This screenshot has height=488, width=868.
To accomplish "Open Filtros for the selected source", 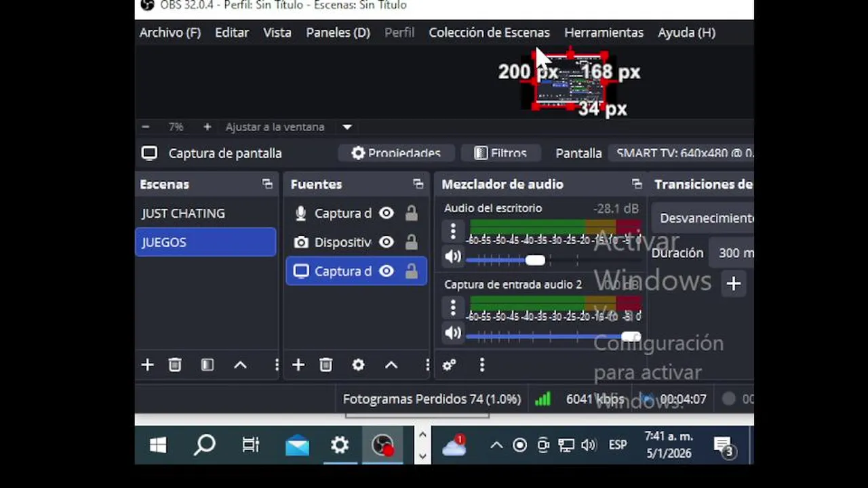I will click(x=500, y=153).
